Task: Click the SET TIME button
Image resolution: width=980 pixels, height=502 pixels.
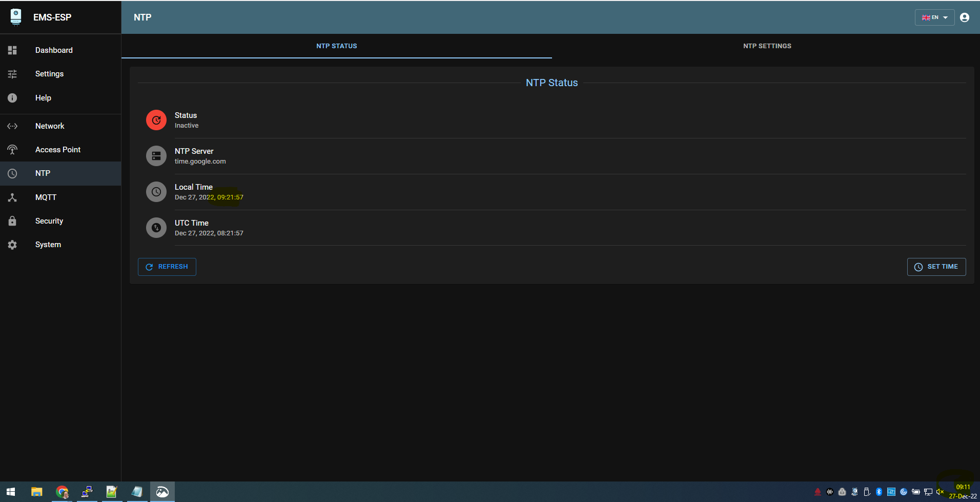Action: (x=936, y=267)
